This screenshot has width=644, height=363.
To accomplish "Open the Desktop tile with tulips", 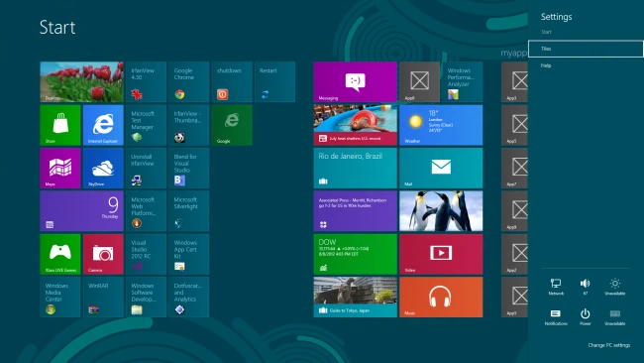I will 81,81.
